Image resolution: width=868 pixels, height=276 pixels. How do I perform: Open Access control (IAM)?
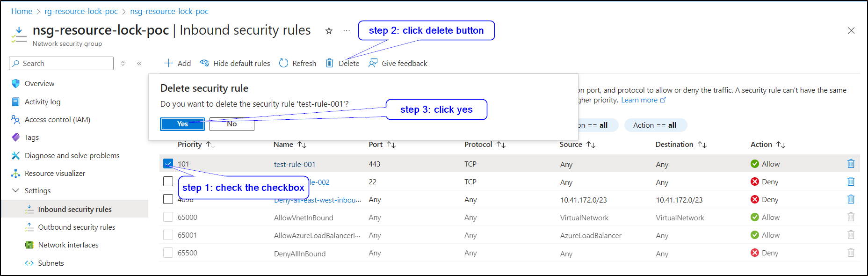point(57,120)
